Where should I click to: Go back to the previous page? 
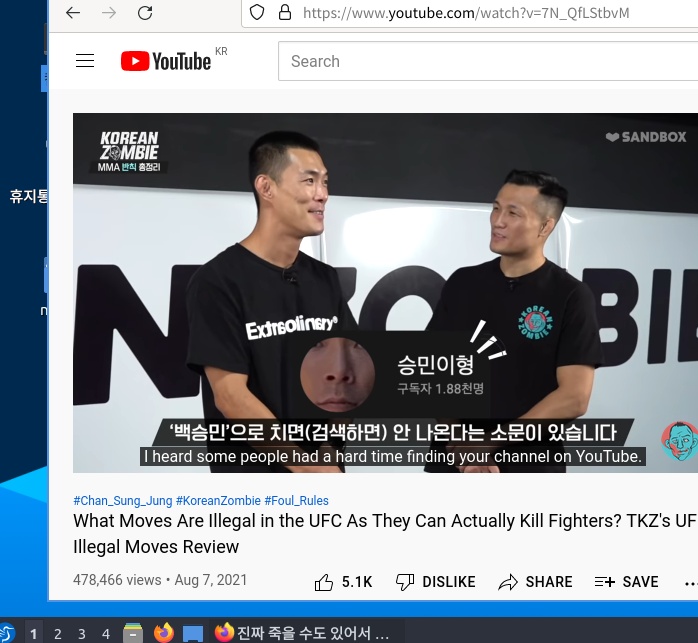pyautogui.click(x=73, y=13)
